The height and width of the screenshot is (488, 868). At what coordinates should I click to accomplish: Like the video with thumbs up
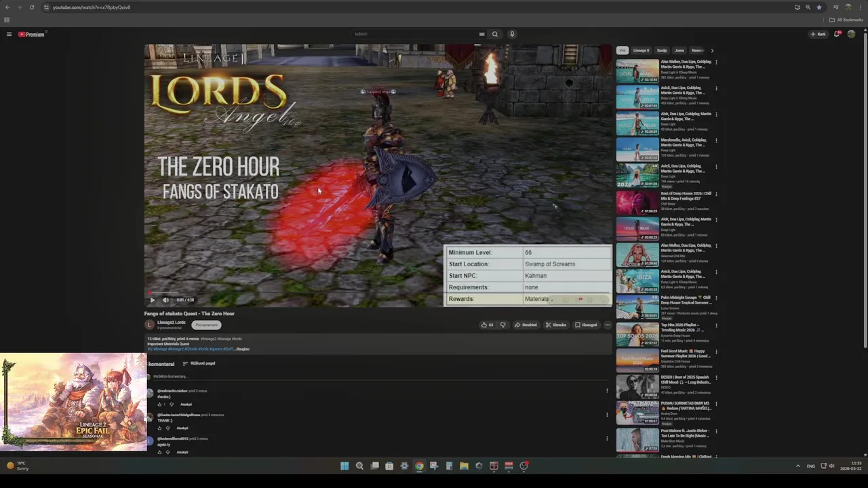point(487,325)
